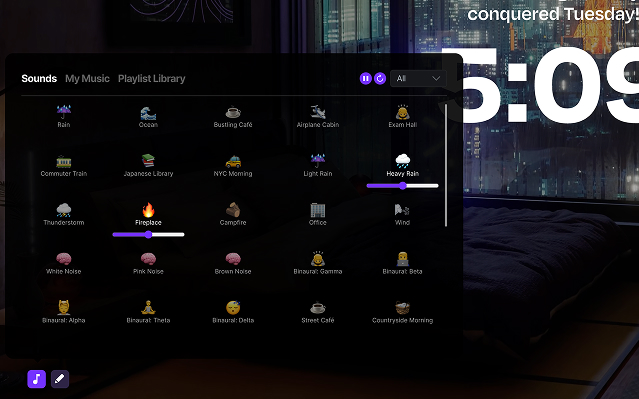Start the Brown Noise sound
This screenshot has height=399, width=639.
point(233,263)
